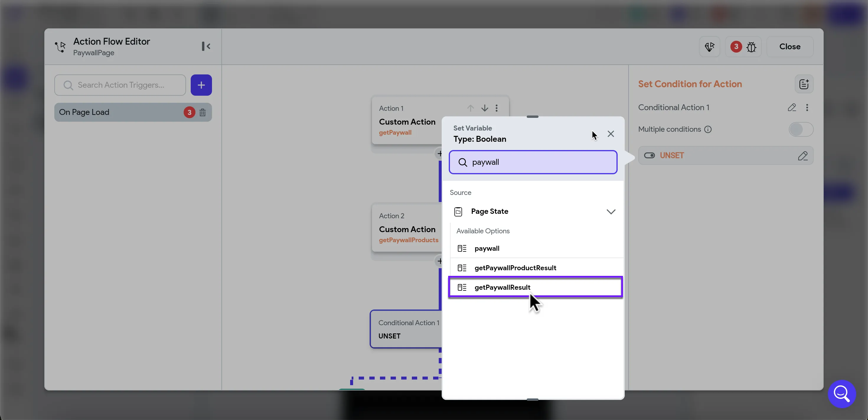The height and width of the screenshot is (420, 868).
Task: Dismiss the Set Variable popup
Action: [x=611, y=134]
